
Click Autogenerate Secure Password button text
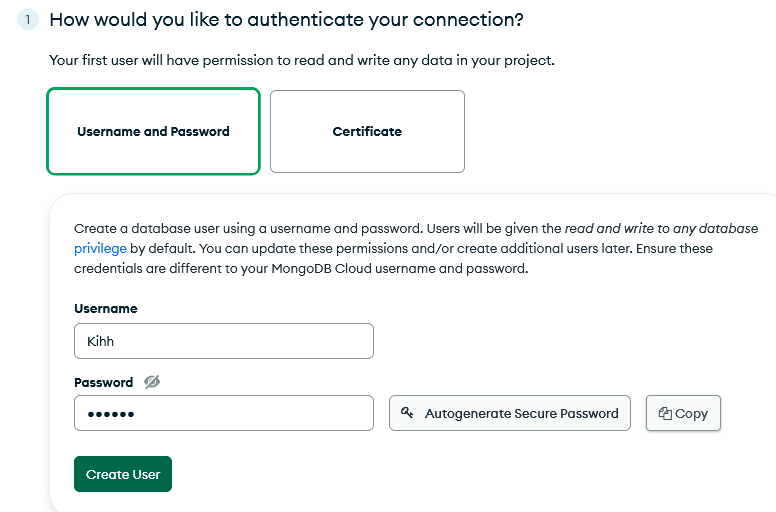[x=522, y=413]
